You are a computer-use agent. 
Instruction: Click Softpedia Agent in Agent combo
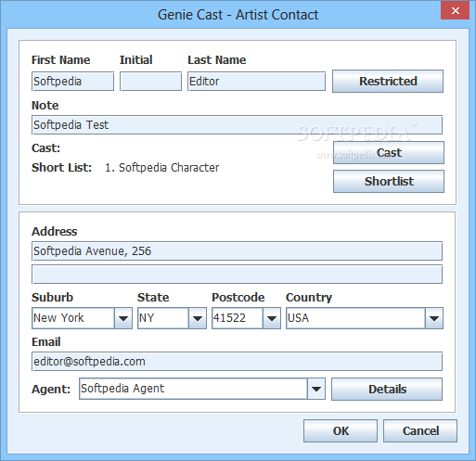pos(122,389)
